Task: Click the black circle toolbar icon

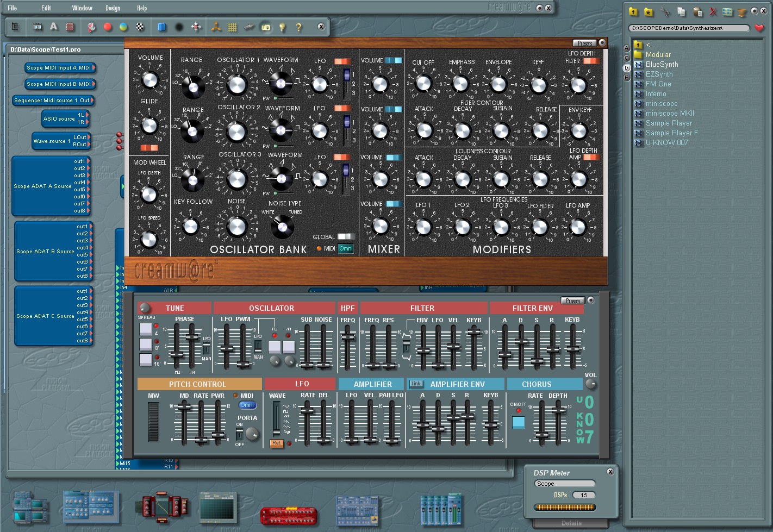Action: click(179, 27)
